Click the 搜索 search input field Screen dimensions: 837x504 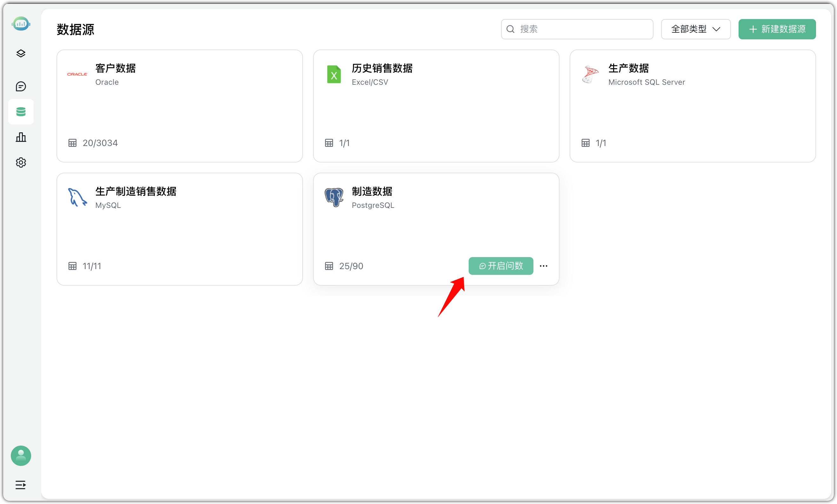click(x=578, y=29)
